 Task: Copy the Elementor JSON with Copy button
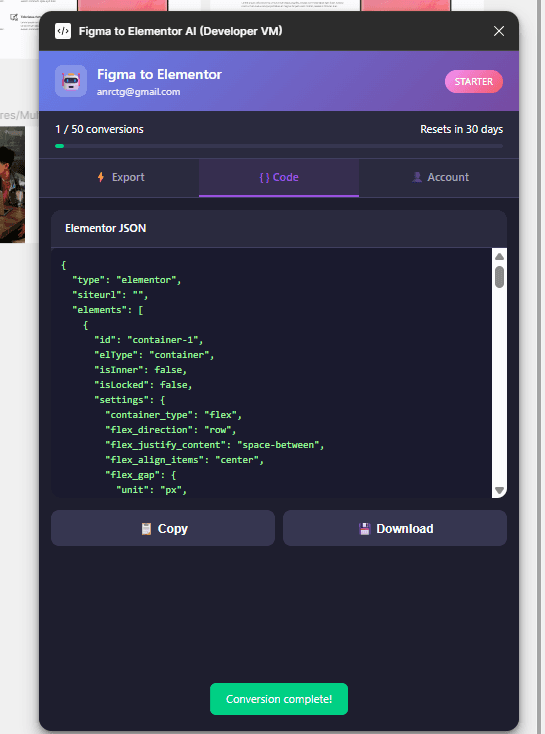(x=163, y=528)
